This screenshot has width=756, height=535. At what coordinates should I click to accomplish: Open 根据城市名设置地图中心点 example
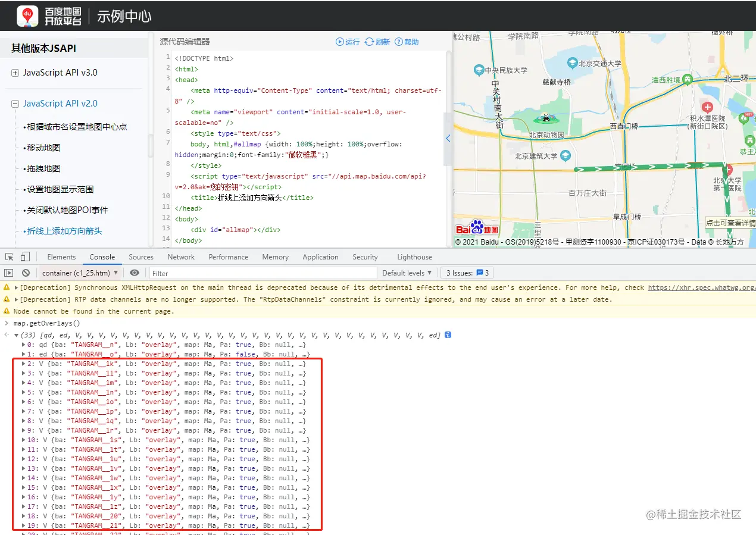pyautogui.click(x=77, y=127)
